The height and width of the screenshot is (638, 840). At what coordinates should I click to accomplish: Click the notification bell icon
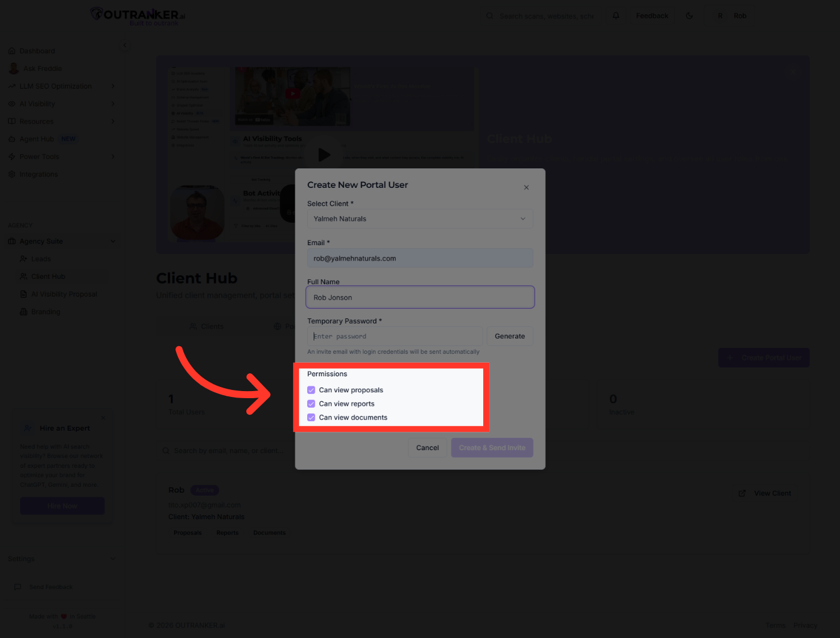616,15
